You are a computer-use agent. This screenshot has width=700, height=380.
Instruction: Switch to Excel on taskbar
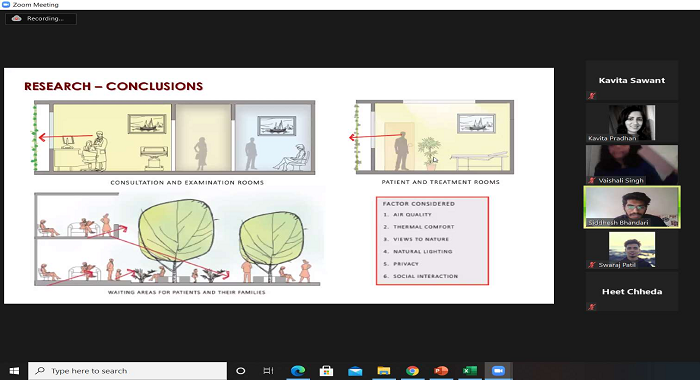(469, 371)
